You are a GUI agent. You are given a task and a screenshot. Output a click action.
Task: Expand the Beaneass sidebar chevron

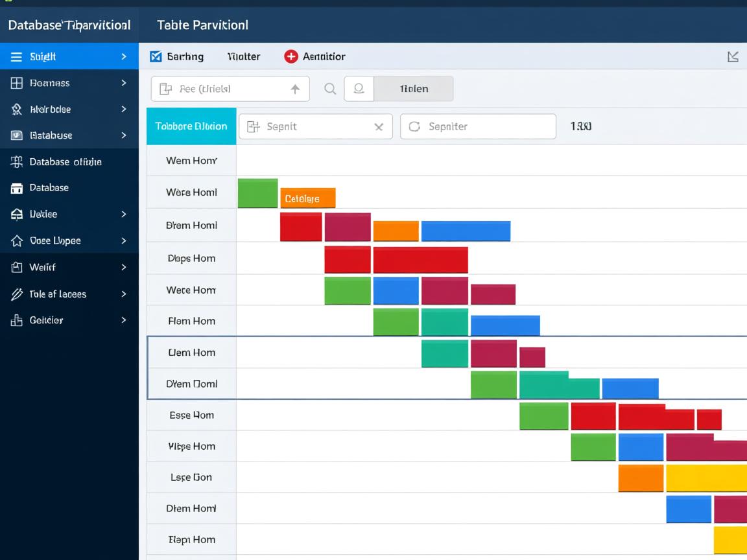click(x=123, y=83)
